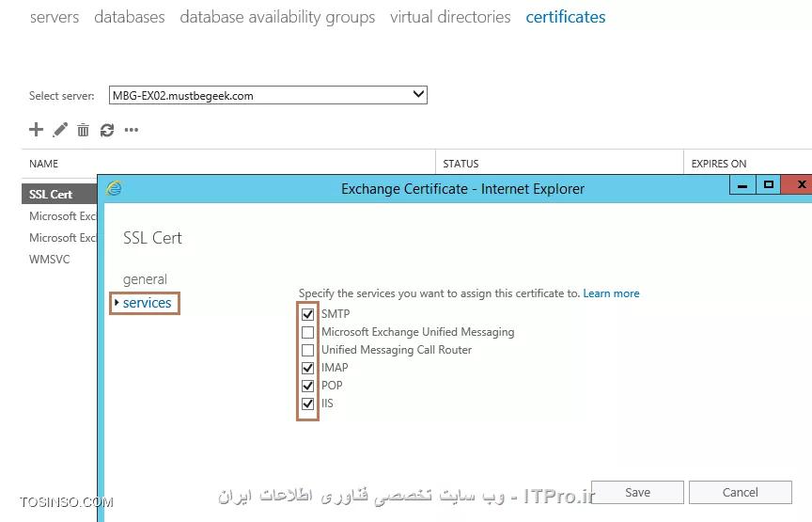Add a new certificate with plus icon
This screenshot has width=812, height=522.
tap(36, 129)
